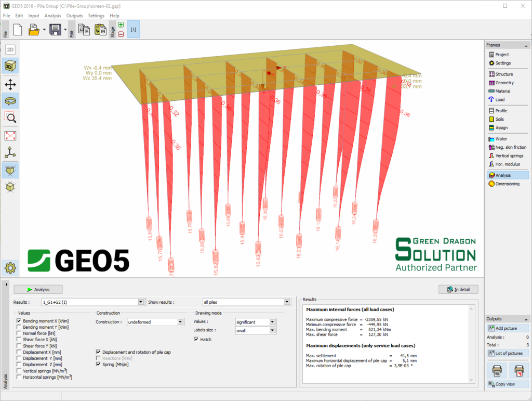Enable the Normal force checkbox
The height and width of the screenshot is (401, 532).
tap(19, 333)
